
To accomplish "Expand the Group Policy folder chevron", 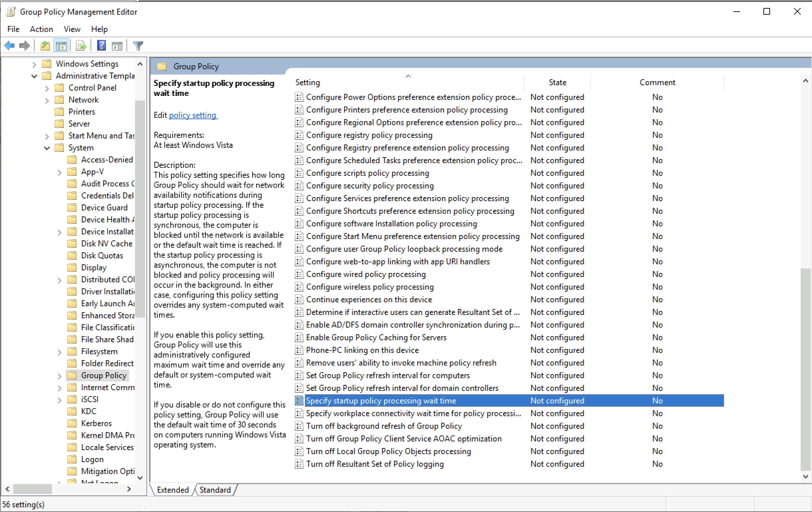I will point(60,376).
